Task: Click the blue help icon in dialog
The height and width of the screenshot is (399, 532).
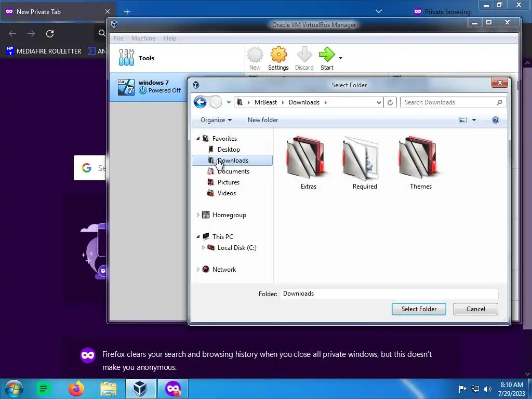Action: pos(495,120)
